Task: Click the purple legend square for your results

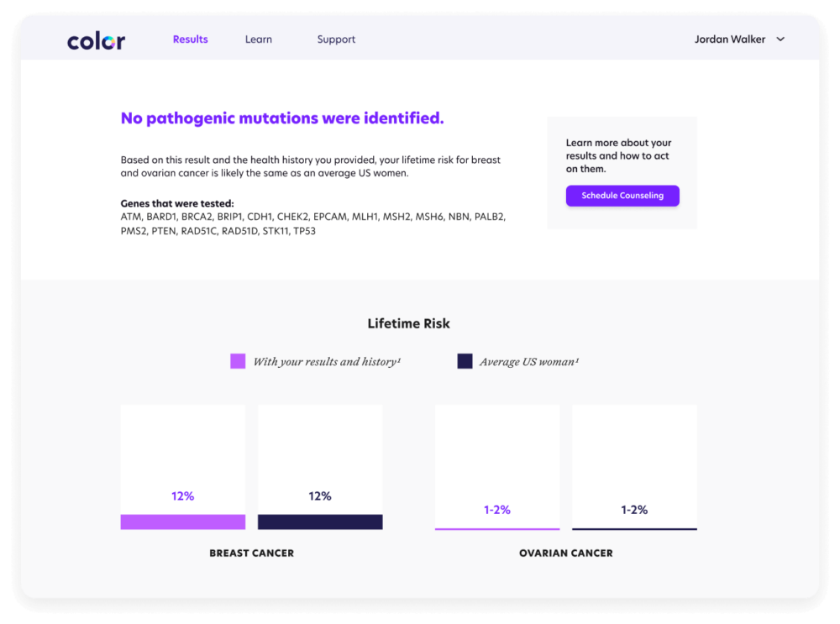Action: (239, 360)
